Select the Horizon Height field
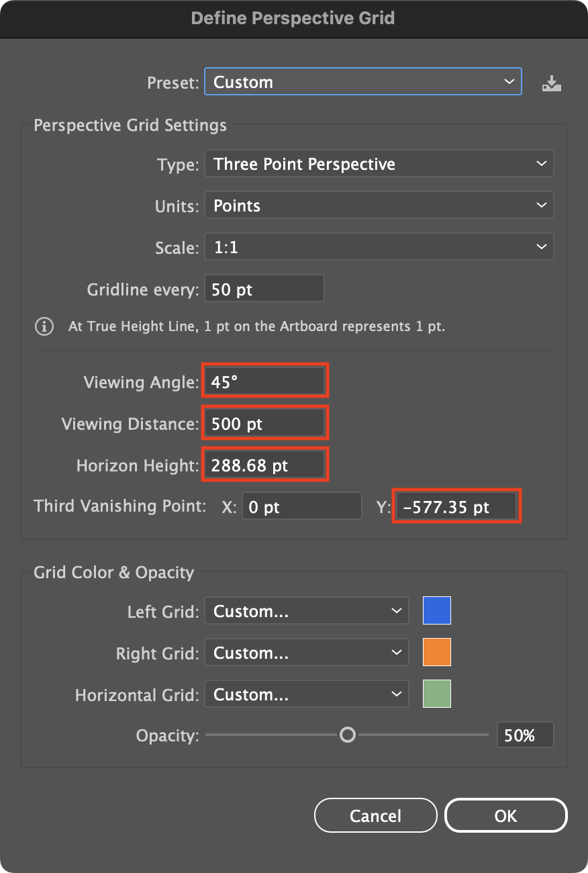Image resolution: width=588 pixels, height=873 pixels. 264,463
